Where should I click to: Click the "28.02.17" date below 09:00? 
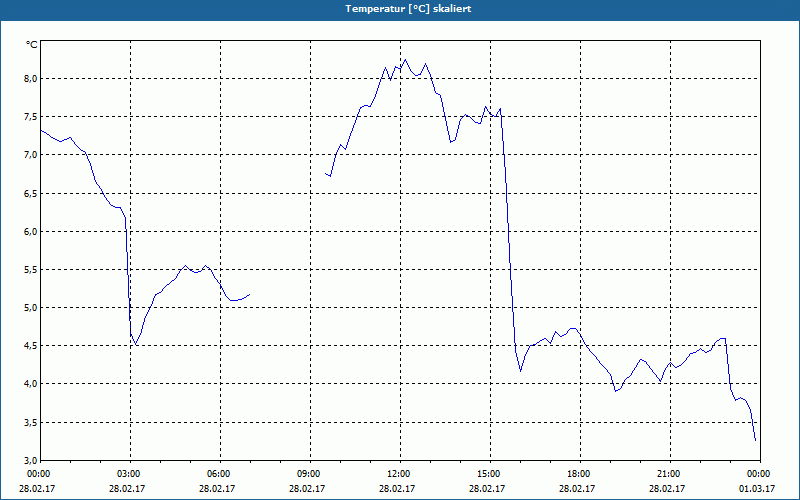click(x=307, y=488)
